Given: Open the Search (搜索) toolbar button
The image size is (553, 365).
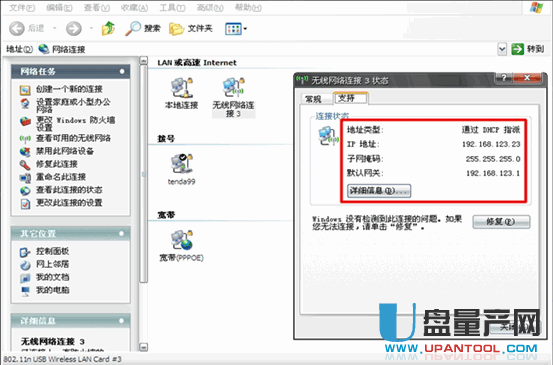Looking at the screenshot, I should click(x=143, y=29).
